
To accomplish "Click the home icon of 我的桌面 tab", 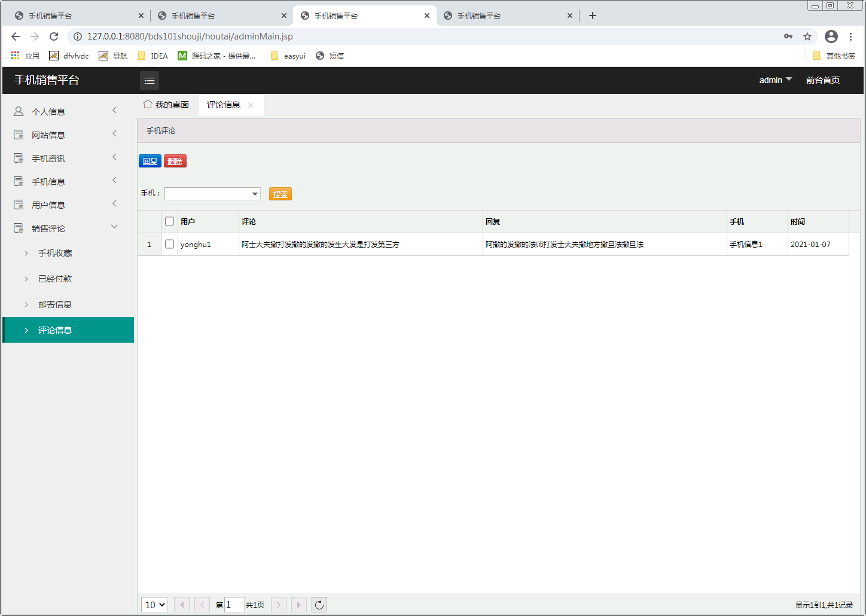I will (x=147, y=104).
